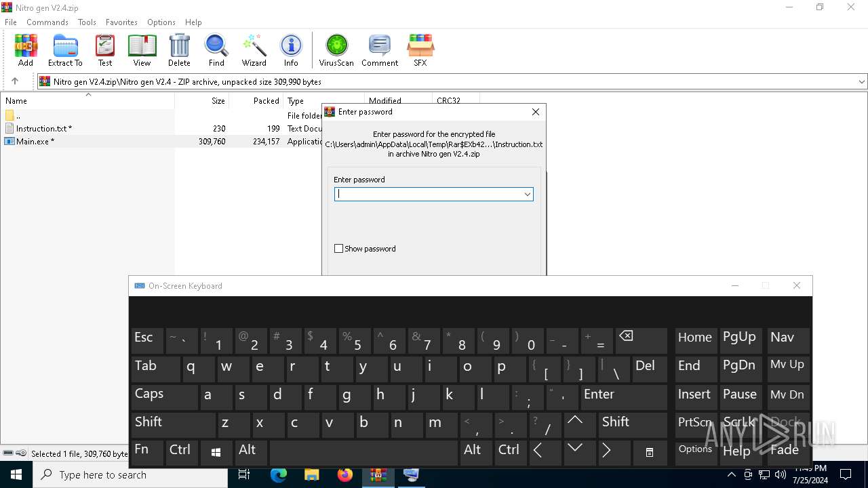Expand the archive path address dropdown
868x488 pixels.
861,81
